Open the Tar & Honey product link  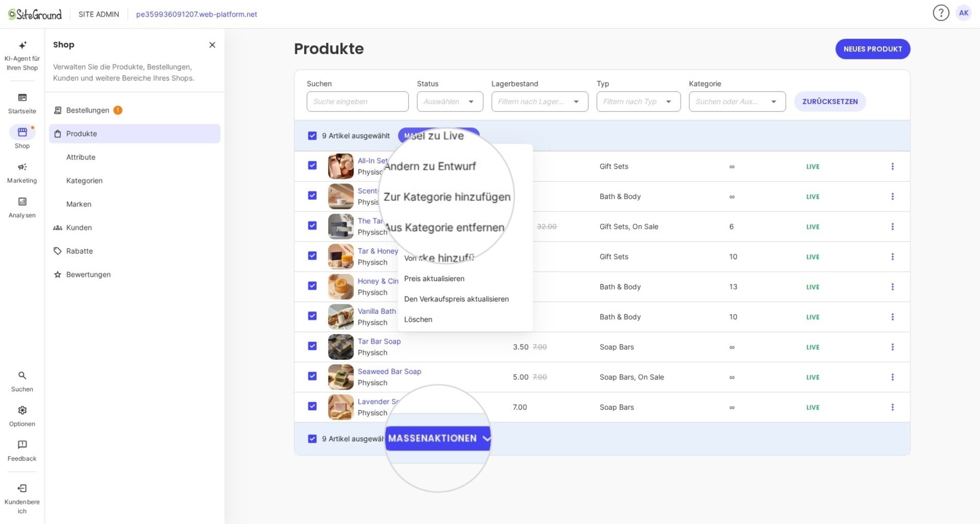tap(378, 251)
